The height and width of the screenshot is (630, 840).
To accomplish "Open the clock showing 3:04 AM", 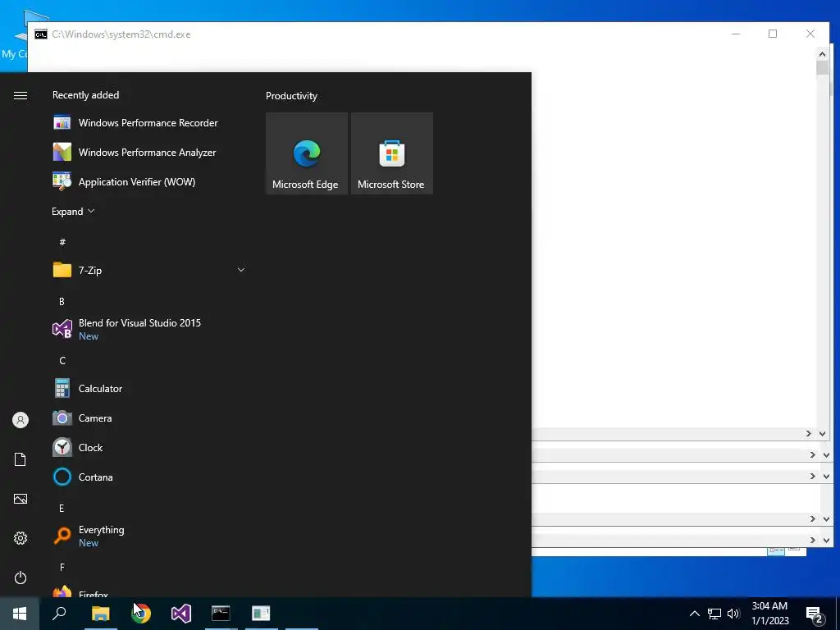I will coord(769,614).
